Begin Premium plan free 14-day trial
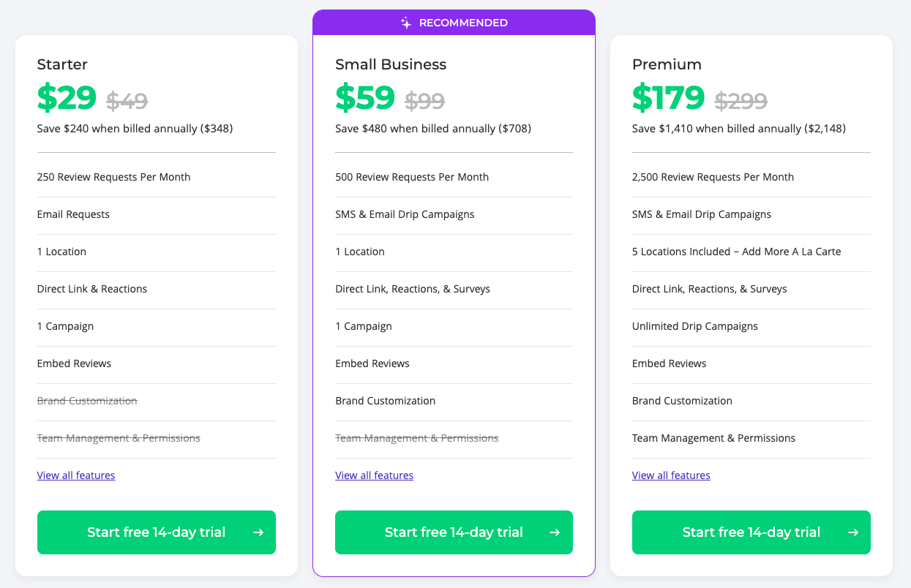The image size is (911, 588). pyautogui.click(x=751, y=532)
